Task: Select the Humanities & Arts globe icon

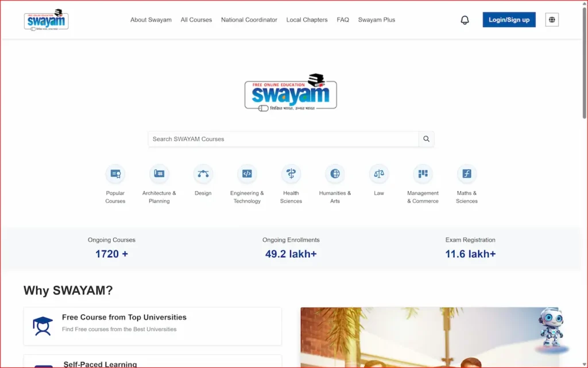Action: click(x=335, y=174)
